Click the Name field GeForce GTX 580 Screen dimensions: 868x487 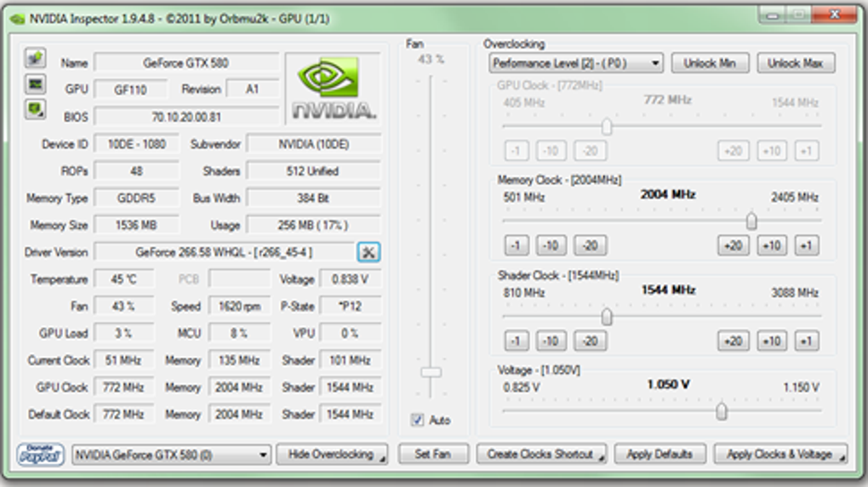coord(186,63)
